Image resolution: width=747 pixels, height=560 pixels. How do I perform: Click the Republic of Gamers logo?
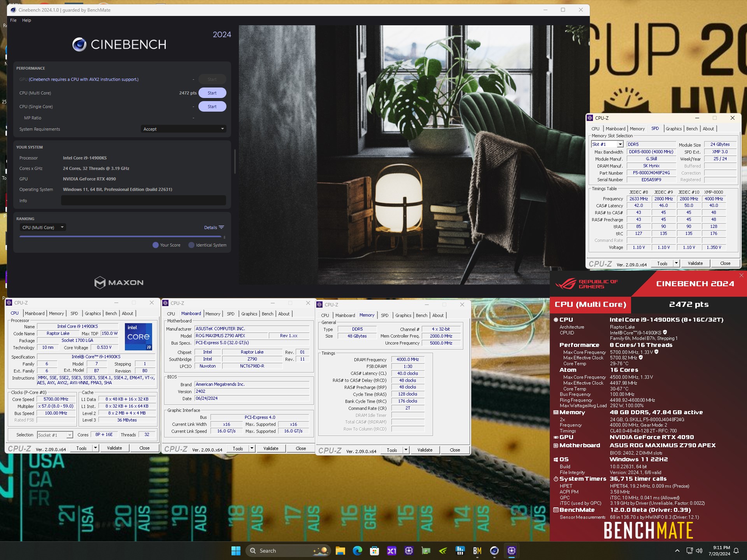click(587, 284)
